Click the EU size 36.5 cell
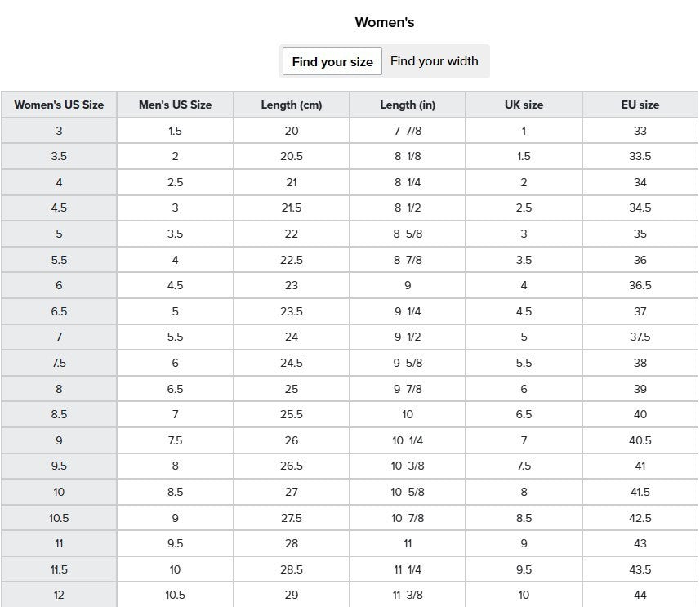Screen dimensions: 700x607 coord(640,285)
